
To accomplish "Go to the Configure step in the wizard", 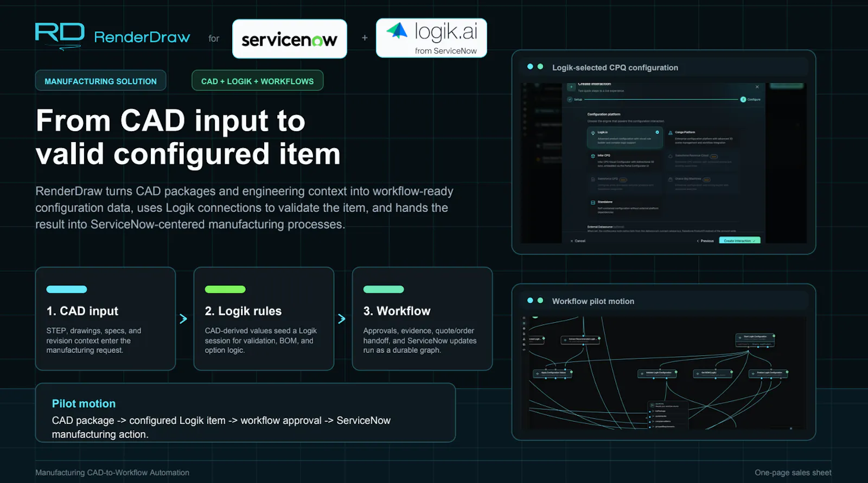I will pyautogui.click(x=750, y=100).
